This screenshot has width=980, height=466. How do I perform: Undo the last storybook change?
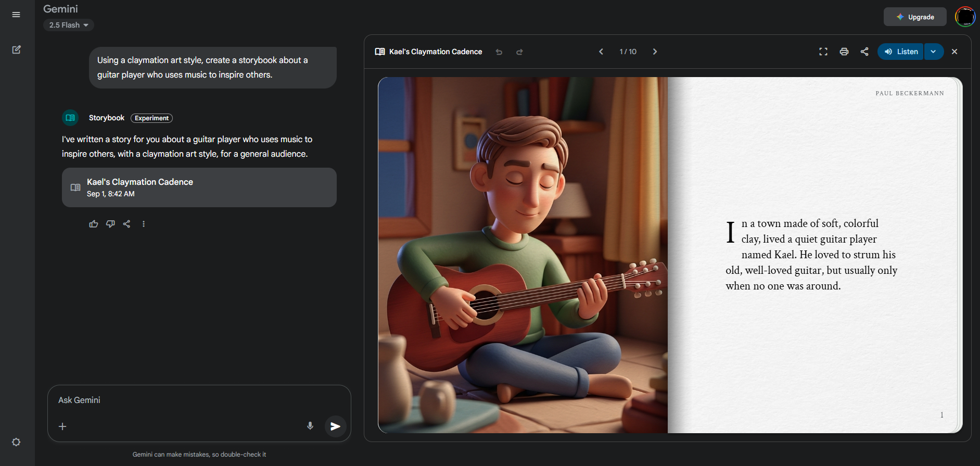[x=499, y=52]
